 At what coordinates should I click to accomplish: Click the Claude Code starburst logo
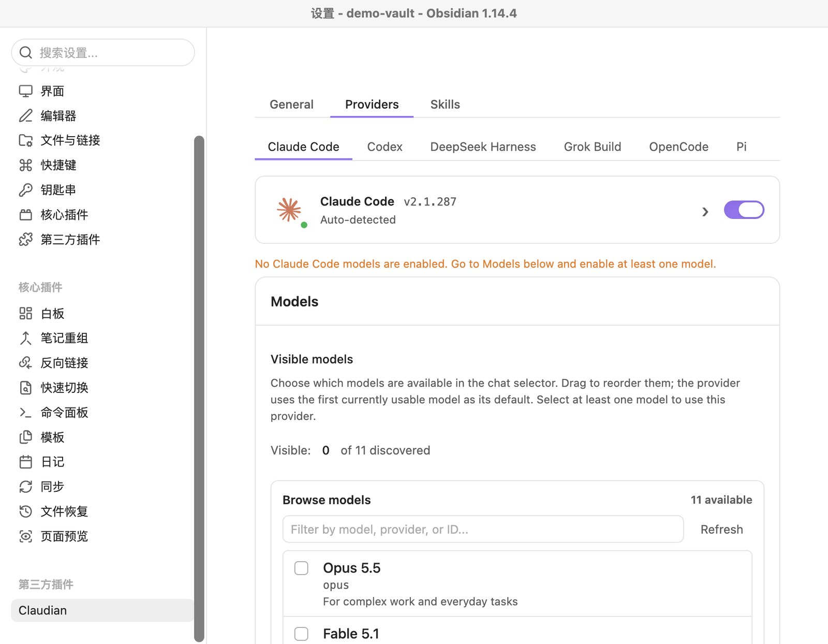tap(289, 210)
